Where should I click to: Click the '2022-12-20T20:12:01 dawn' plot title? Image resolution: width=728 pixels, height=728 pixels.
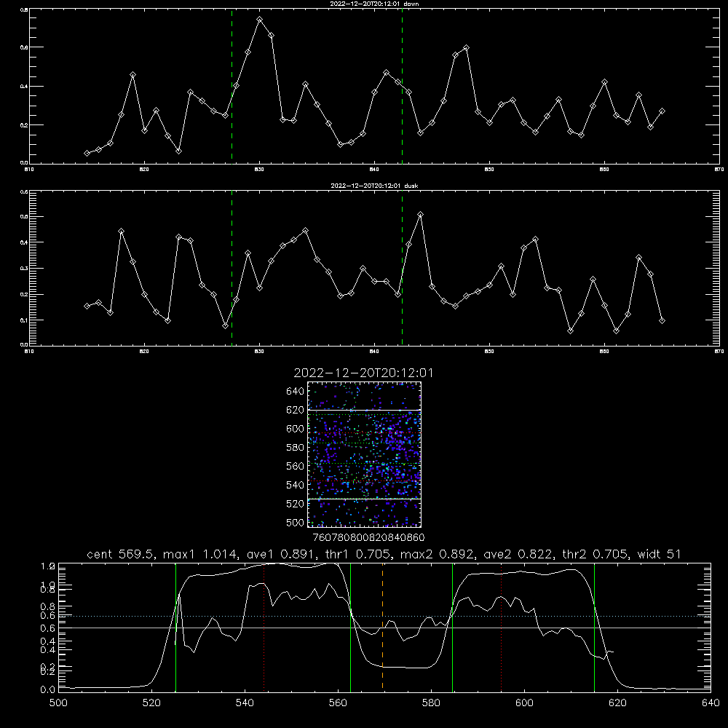click(374, 4)
